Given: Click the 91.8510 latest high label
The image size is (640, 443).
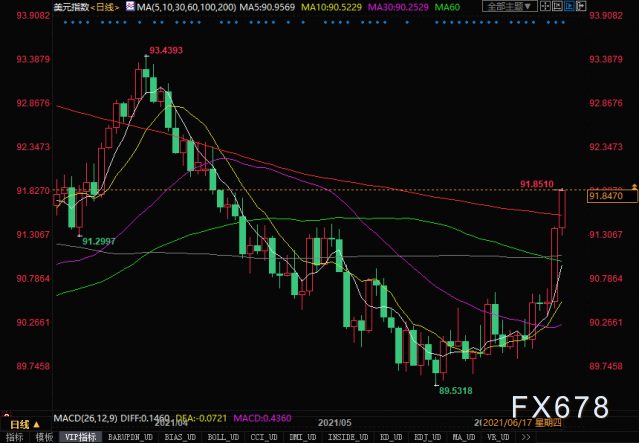Looking at the screenshot, I should click(x=537, y=184).
